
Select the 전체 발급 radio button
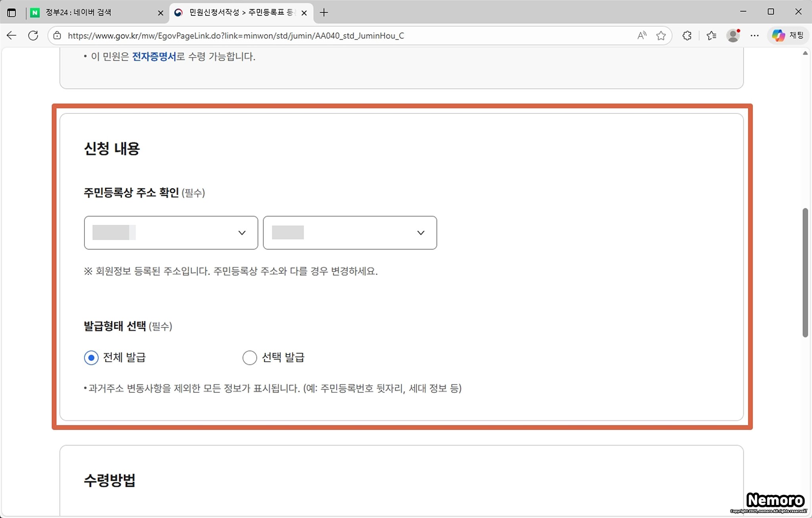tap(91, 358)
